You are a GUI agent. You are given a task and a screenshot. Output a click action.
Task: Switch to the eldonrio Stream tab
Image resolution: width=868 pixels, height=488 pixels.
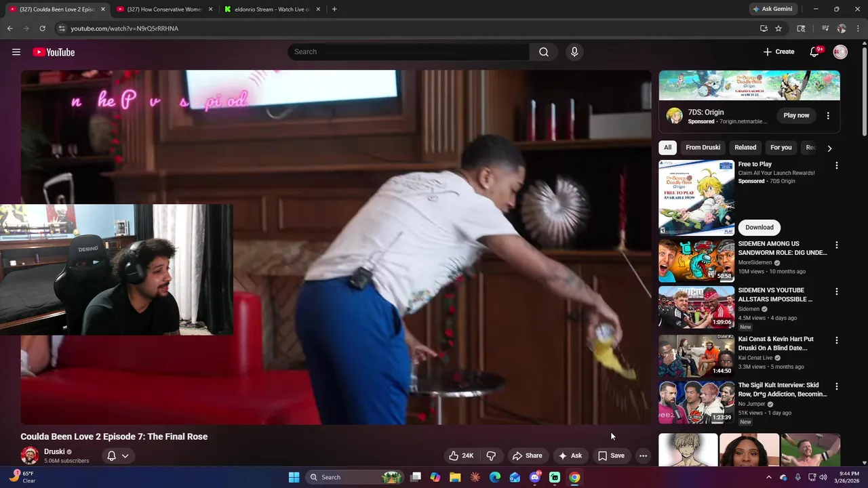pyautogui.click(x=273, y=9)
